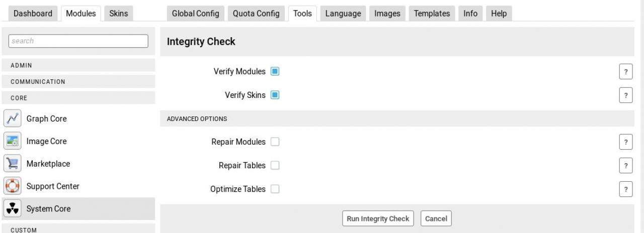
Task: Show help for Optimize Tables option
Action: [625, 189]
